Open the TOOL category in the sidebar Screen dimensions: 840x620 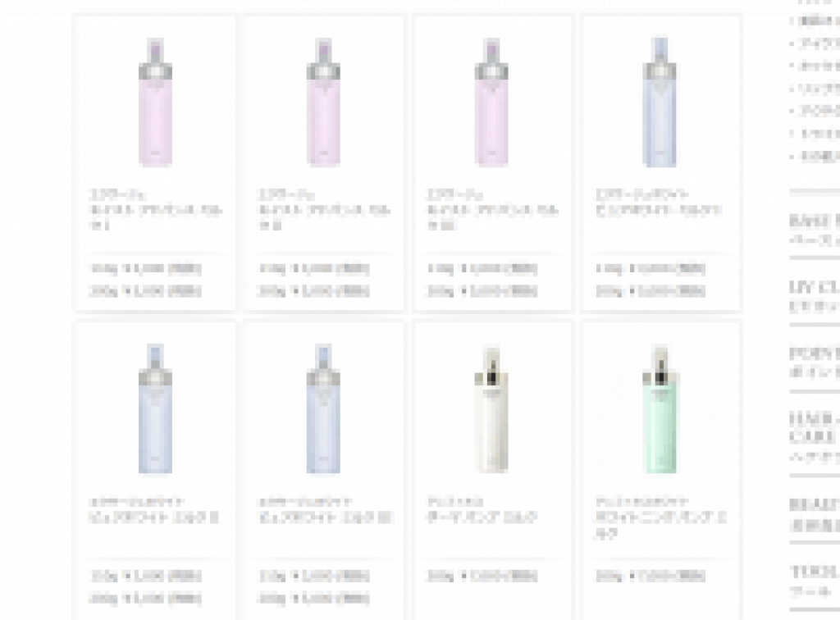pos(815,581)
